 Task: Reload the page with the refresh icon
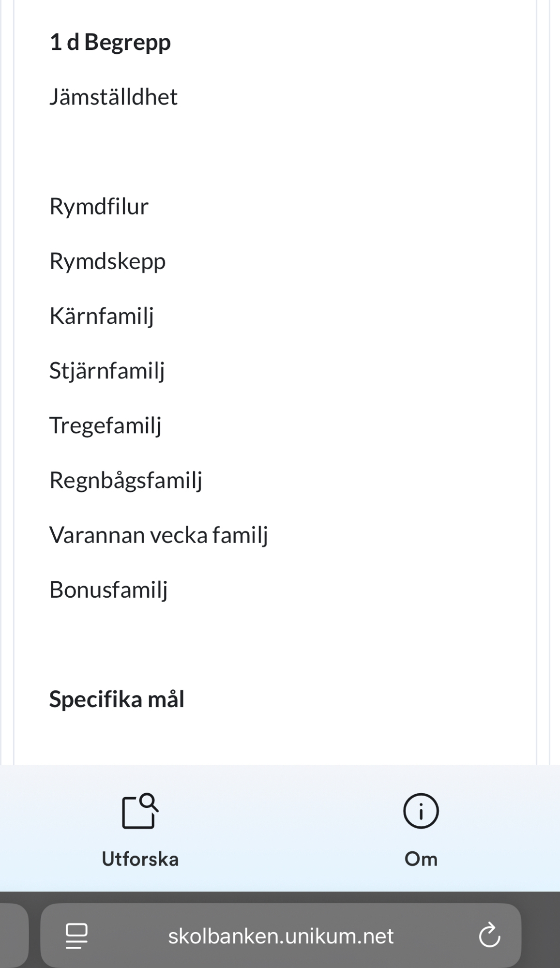click(489, 936)
